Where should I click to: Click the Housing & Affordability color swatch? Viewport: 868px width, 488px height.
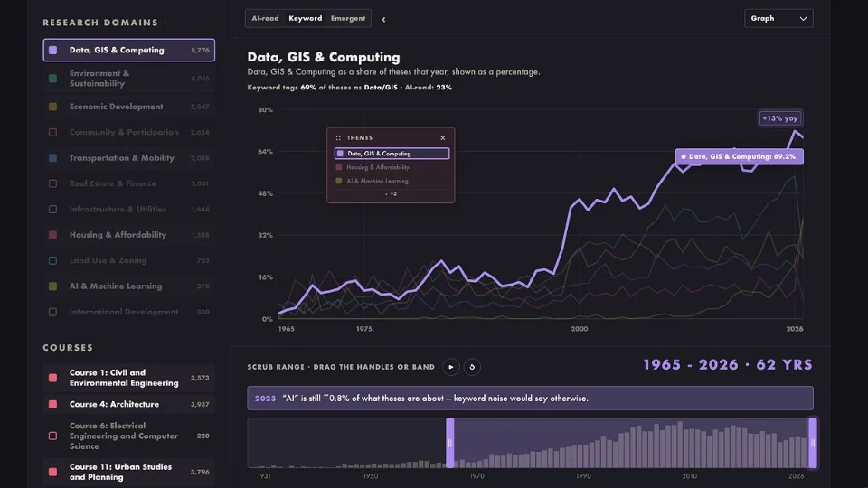[x=52, y=235]
